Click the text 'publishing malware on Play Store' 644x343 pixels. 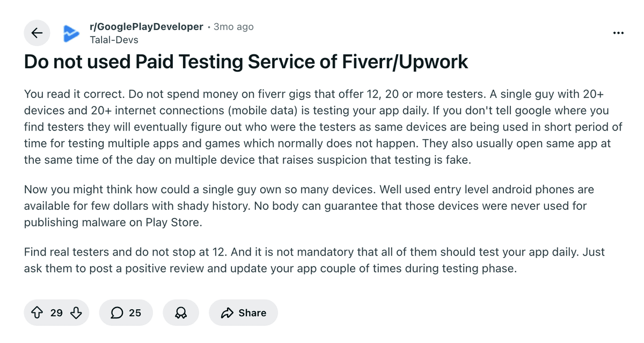pos(113,223)
